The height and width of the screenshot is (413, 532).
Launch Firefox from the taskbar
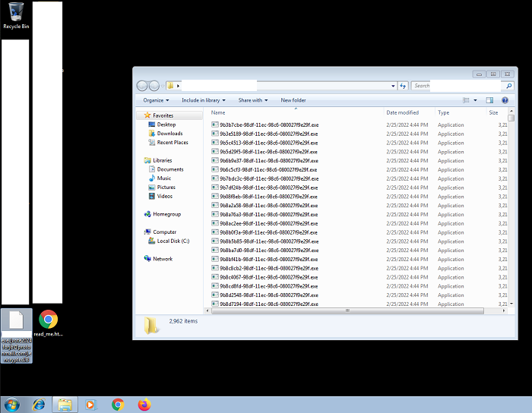pos(144,405)
